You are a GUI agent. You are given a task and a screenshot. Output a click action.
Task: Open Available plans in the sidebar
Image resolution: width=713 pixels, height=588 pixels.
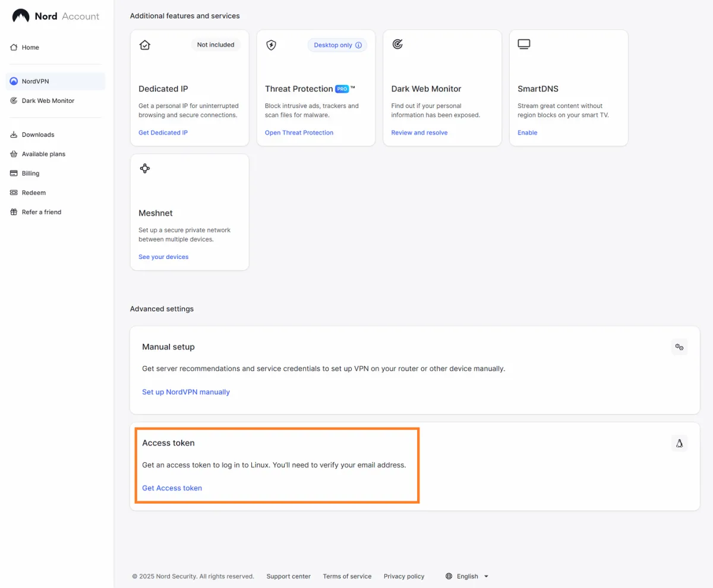55,154
